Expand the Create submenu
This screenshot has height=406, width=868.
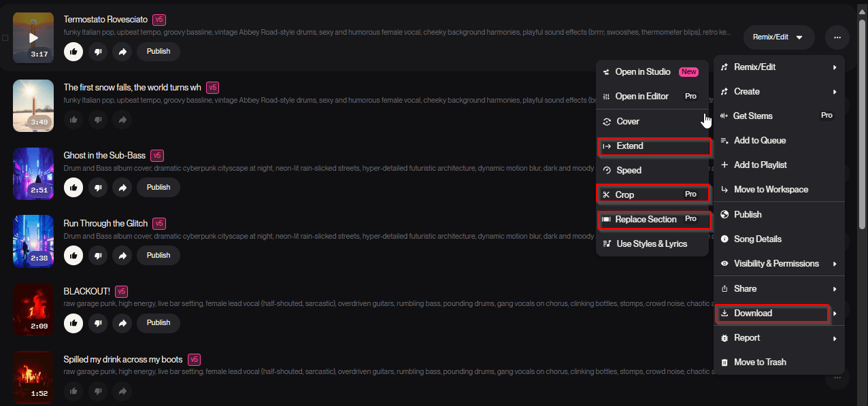click(x=778, y=92)
